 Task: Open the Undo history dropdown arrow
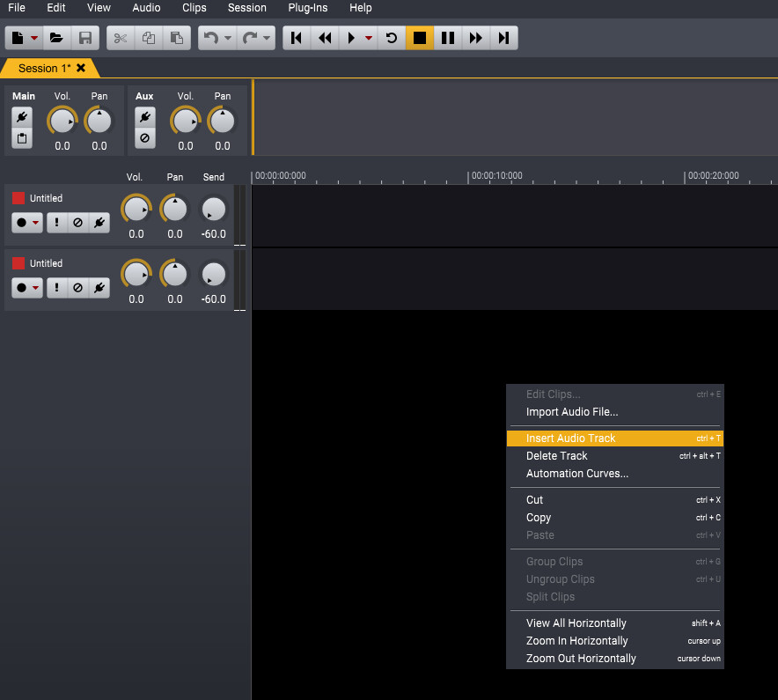228,38
